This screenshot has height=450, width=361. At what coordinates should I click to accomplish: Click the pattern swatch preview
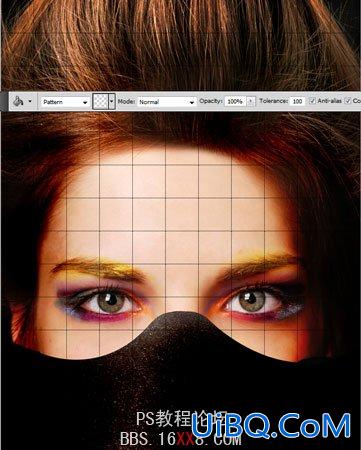click(101, 101)
